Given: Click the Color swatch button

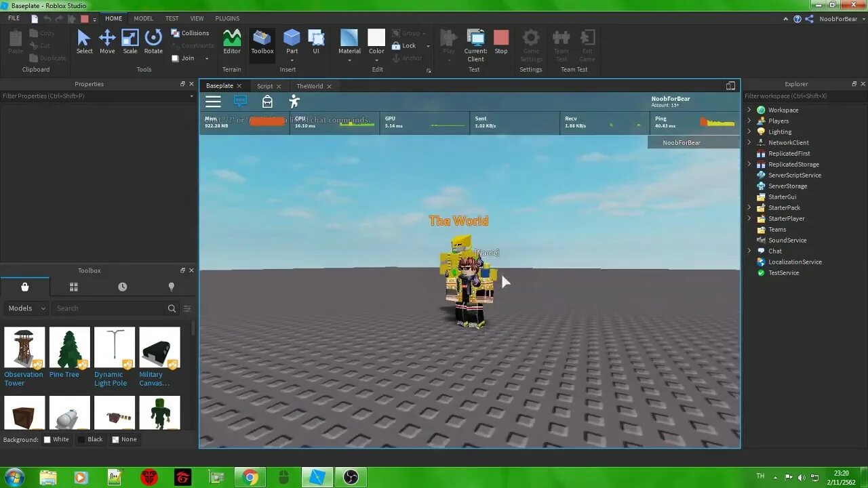Looking at the screenshot, I should (x=376, y=37).
